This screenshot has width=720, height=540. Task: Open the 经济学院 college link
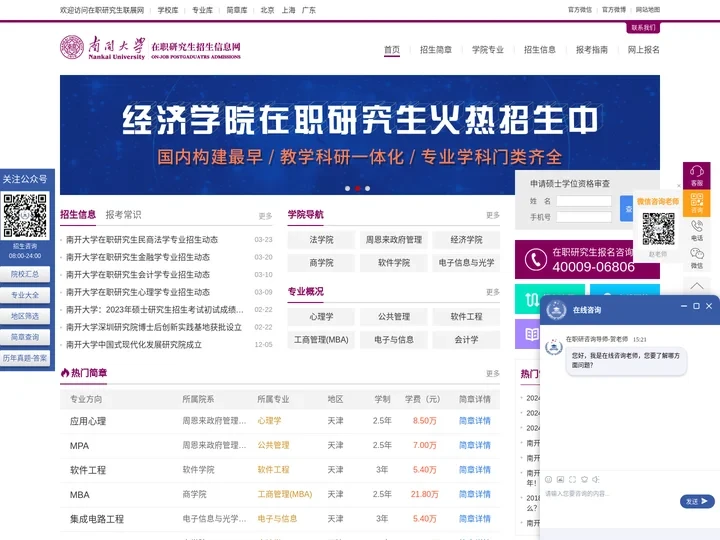[x=466, y=240]
